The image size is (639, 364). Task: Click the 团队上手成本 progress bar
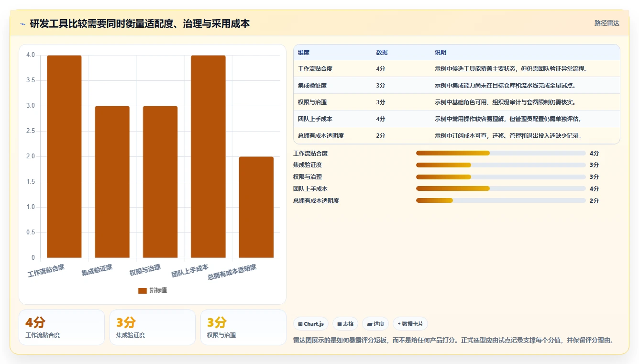501,189
